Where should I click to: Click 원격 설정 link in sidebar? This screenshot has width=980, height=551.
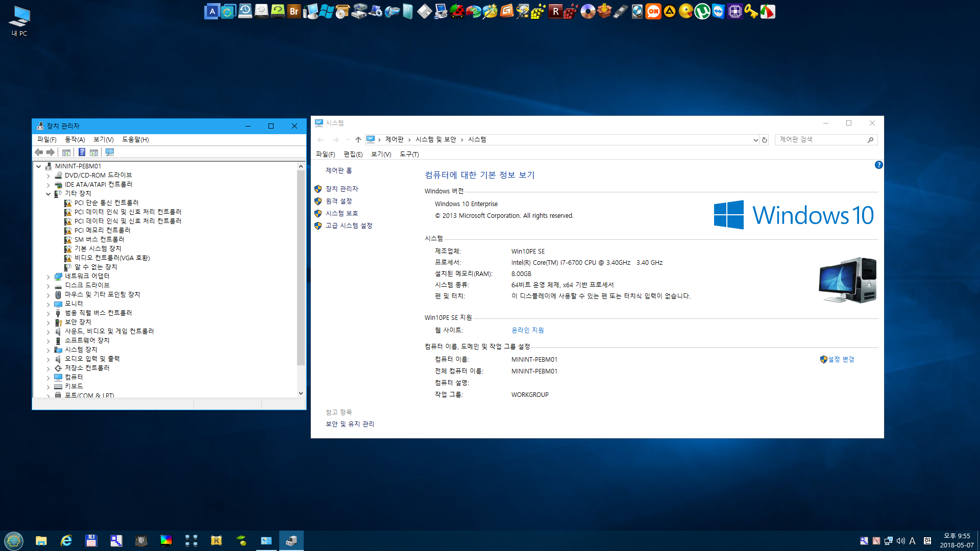pos(338,201)
